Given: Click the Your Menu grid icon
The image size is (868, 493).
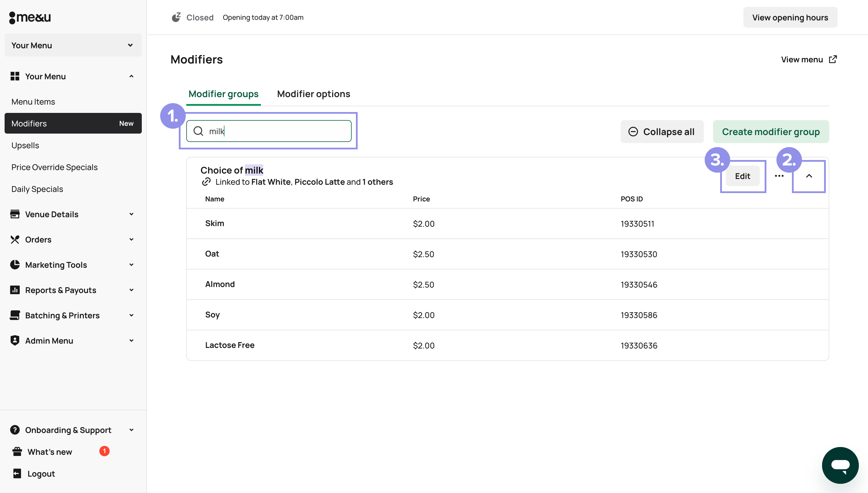Looking at the screenshot, I should pyautogui.click(x=15, y=76).
